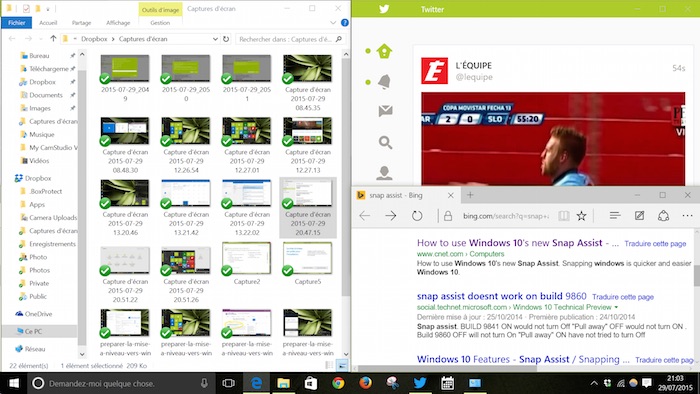Select Camera Uploads folder

click(x=53, y=217)
